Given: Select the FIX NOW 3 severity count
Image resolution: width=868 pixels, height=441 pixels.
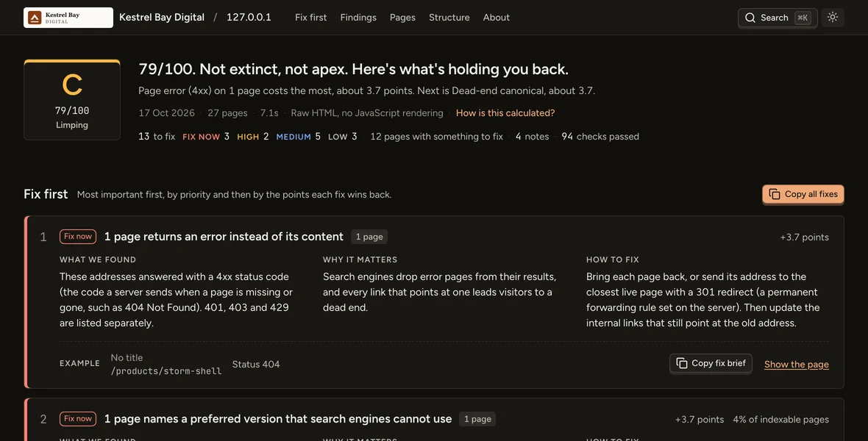Looking at the screenshot, I should click(206, 137).
